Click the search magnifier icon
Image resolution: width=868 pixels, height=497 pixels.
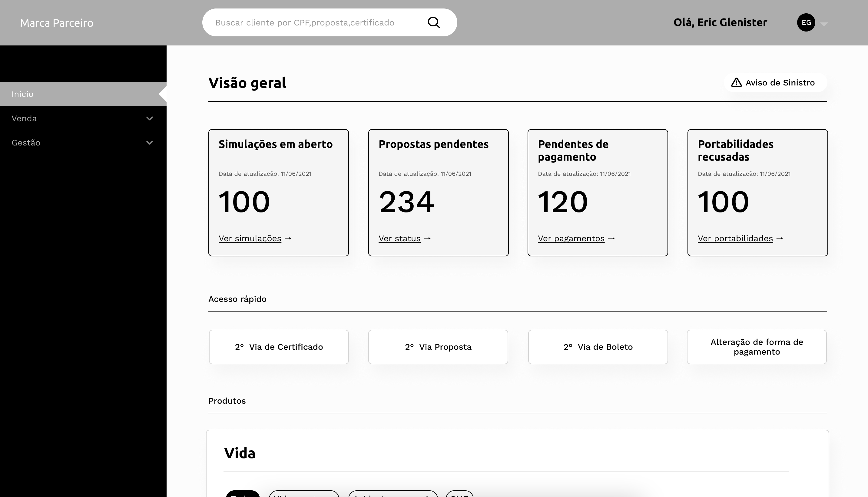[x=433, y=22]
